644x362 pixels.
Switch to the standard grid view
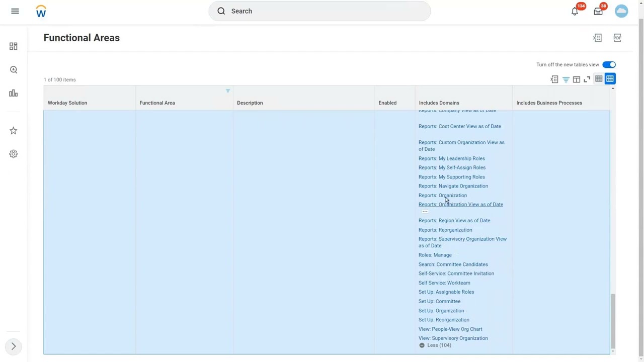pyautogui.click(x=599, y=79)
